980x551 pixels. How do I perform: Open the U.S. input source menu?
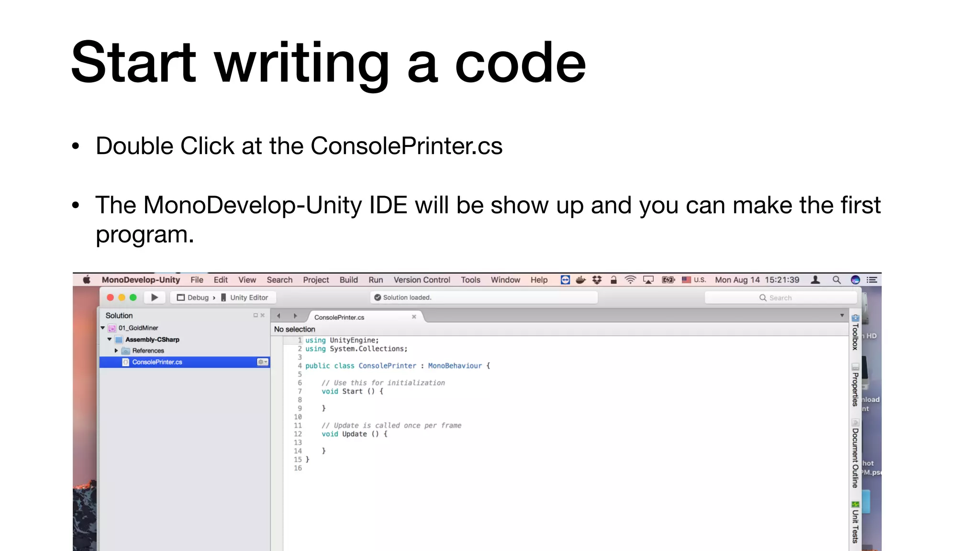[x=694, y=280]
